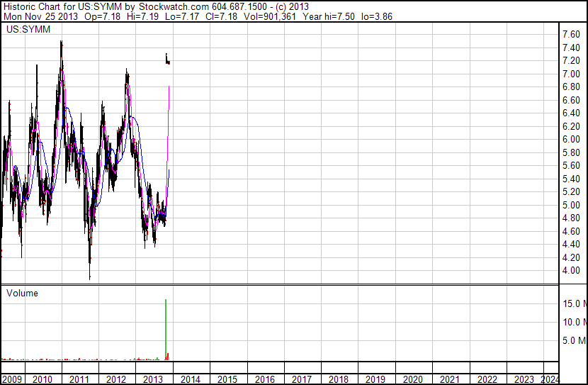
Task: Click the 4.60 price axis label
Action: pos(571,231)
